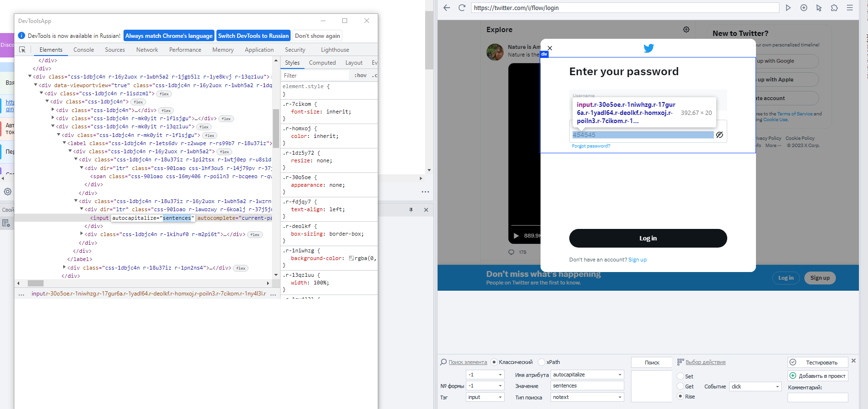The width and height of the screenshot is (868, 409).
Task: Dismiss banner with Don't show again
Action: 317,36
